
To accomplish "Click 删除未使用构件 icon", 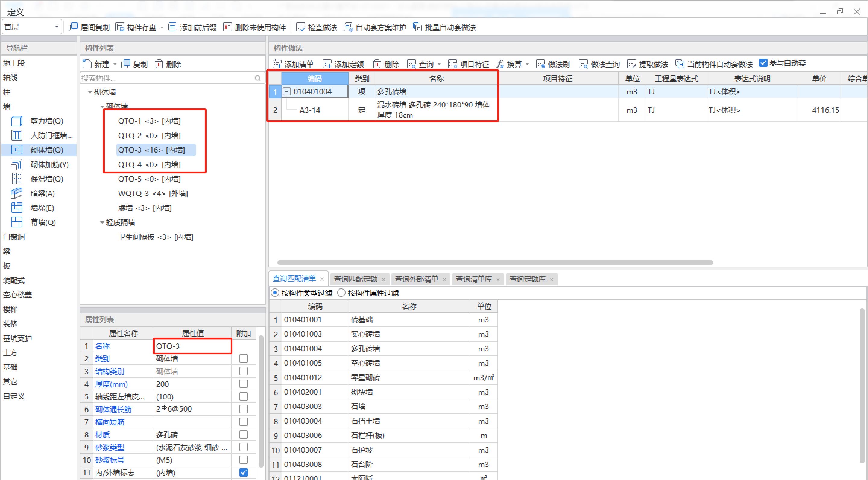I will [x=227, y=27].
